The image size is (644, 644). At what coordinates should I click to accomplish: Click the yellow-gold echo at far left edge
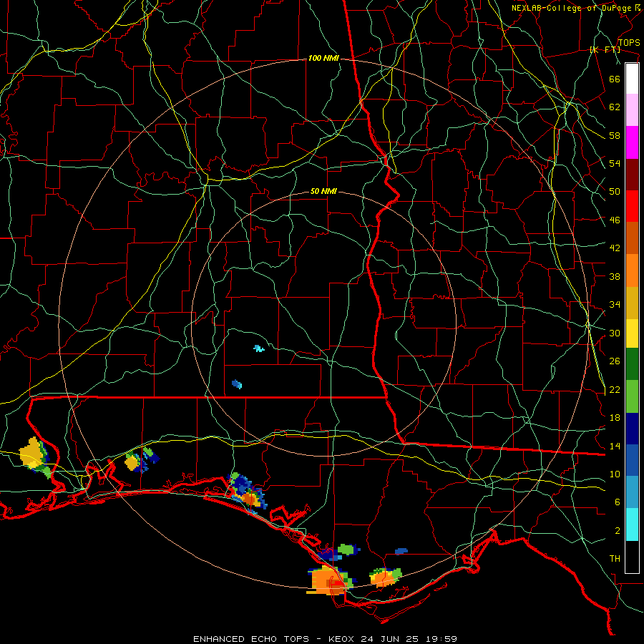pyautogui.click(x=31, y=454)
